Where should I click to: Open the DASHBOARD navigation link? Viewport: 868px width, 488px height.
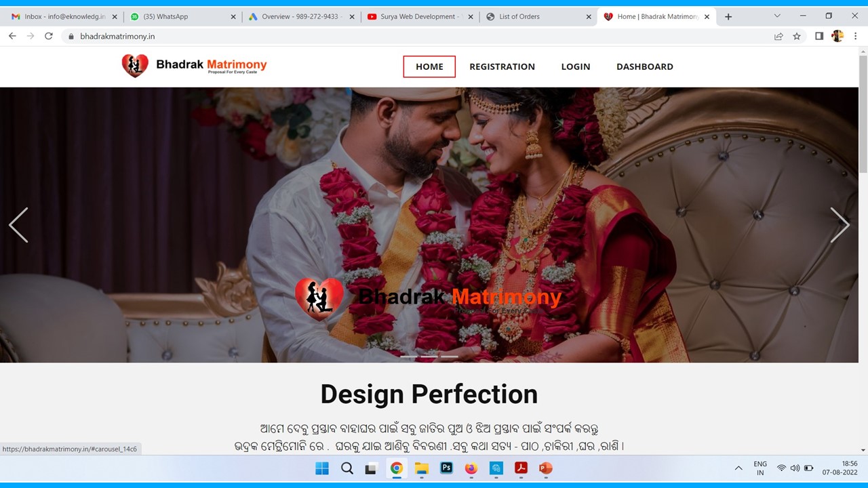[644, 66]
